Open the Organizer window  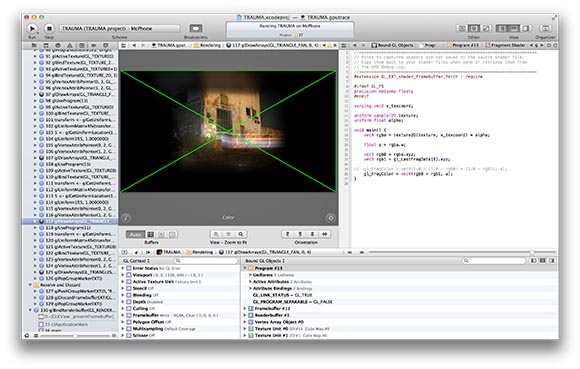545,28
